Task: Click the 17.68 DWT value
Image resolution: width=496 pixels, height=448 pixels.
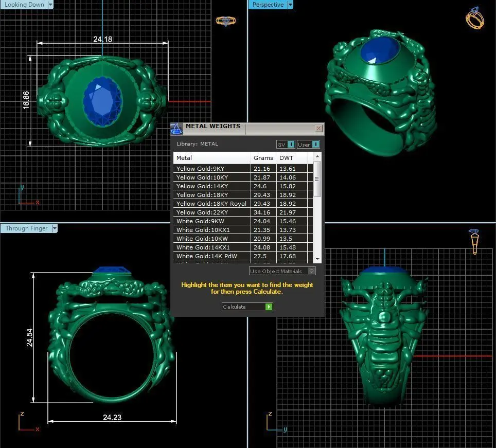Action: tap(287, 256)
